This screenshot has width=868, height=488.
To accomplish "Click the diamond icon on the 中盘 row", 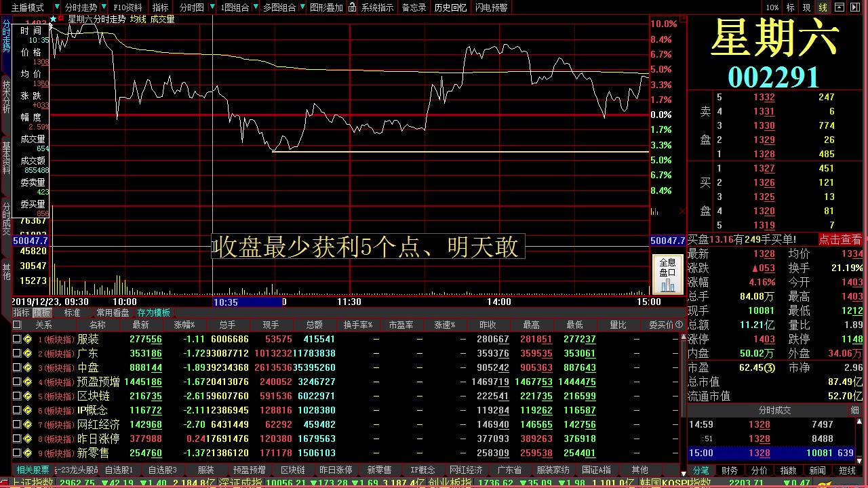I will [28, 367].
